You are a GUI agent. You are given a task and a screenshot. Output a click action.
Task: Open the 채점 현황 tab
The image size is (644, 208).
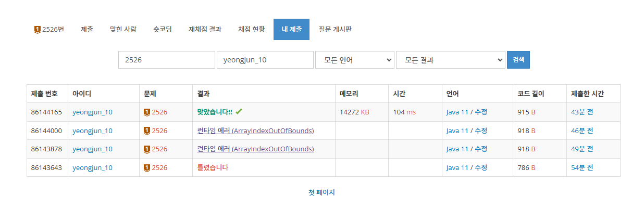252,30
